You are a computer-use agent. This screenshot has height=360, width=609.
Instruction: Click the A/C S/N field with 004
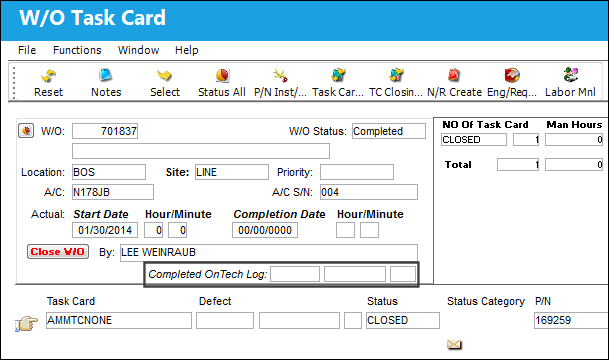[369, 192]
